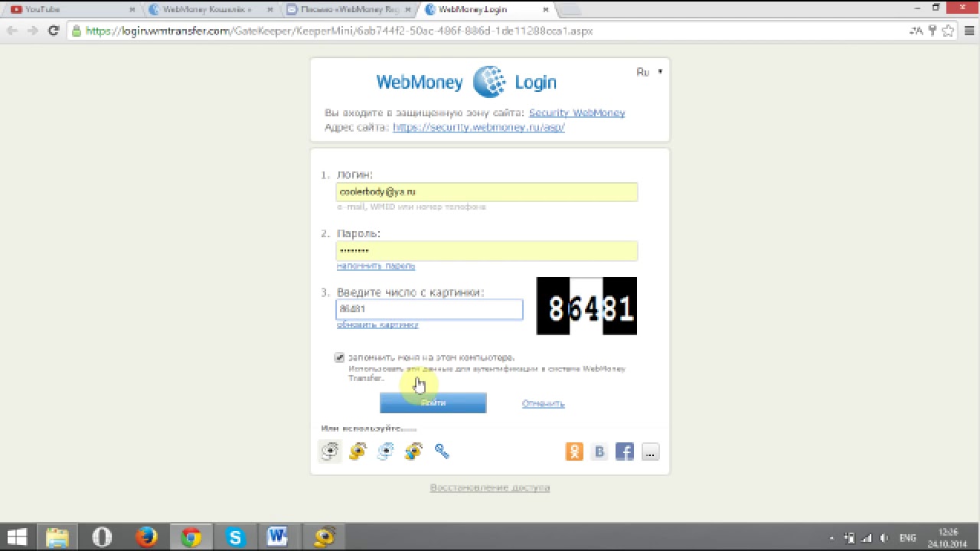Show more social login options button
The height and width of the screenshot is (551, 980).
point(650,452)
